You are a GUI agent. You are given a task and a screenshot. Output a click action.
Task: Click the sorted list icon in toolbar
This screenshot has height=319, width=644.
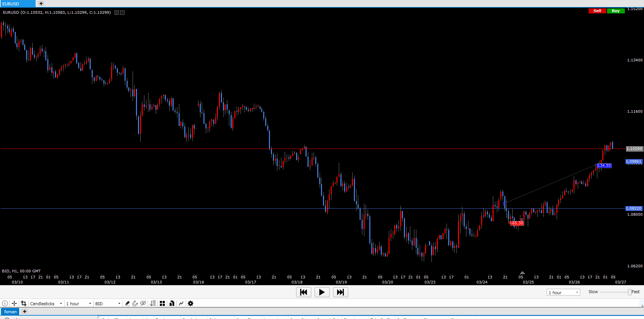point(153,304)
